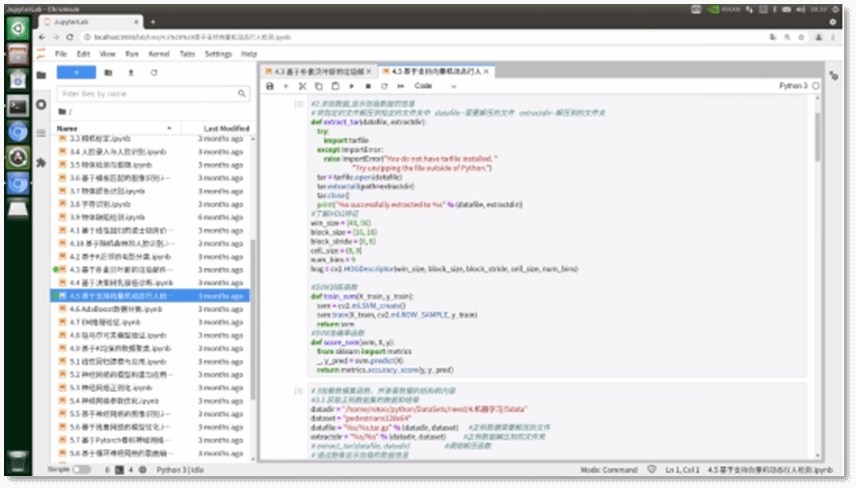The image size is (856, 488).
Task: Click the Filter files by name field
Action: point(153,94)
